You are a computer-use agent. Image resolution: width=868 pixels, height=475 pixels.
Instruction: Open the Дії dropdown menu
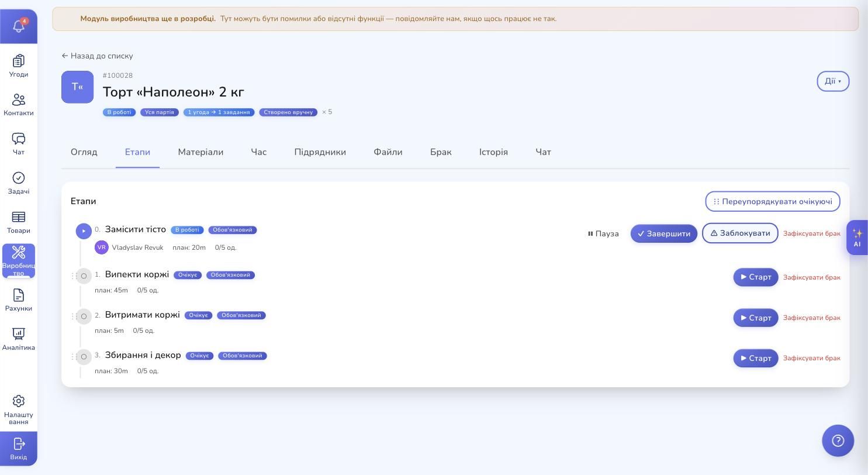click(833, 81)
